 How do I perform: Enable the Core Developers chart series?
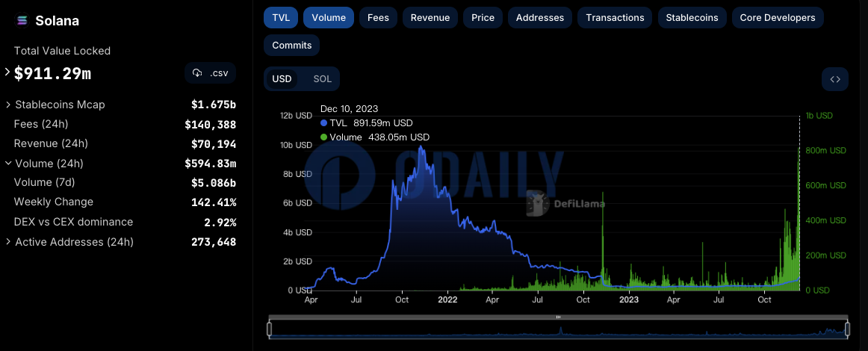pyautogui.click(x=777, y=18)
